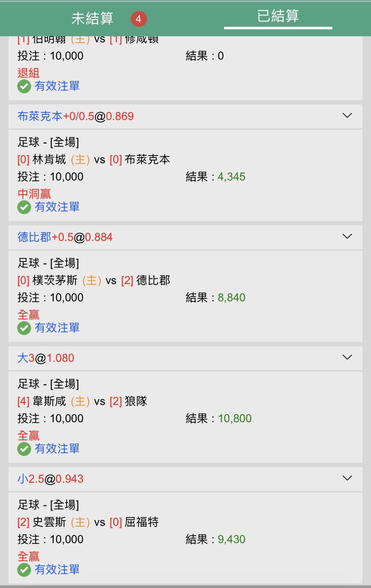Select the 林肯城 vs 布萊克本 match row
The image size is (371, 588).
tap(94, 160)
